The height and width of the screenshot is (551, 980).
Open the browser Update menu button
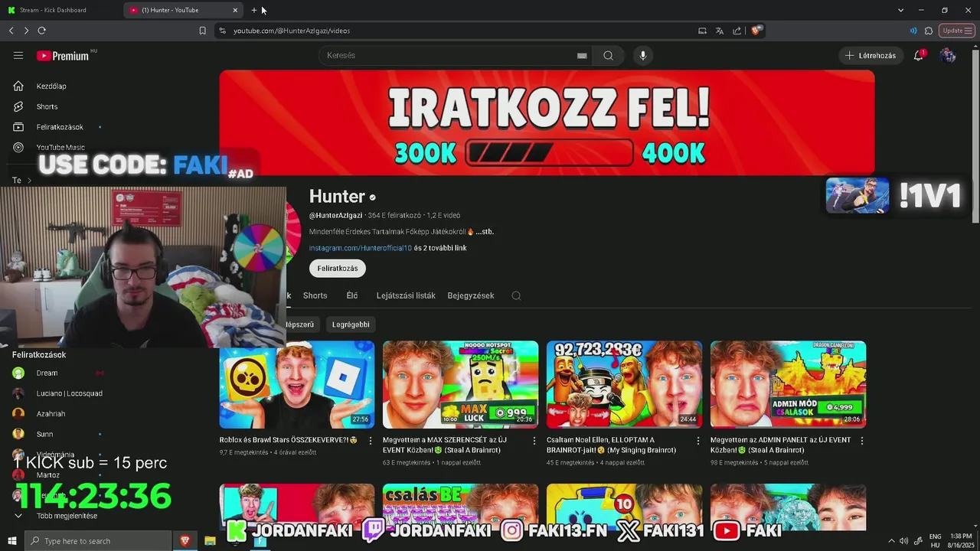click(955, 31)
